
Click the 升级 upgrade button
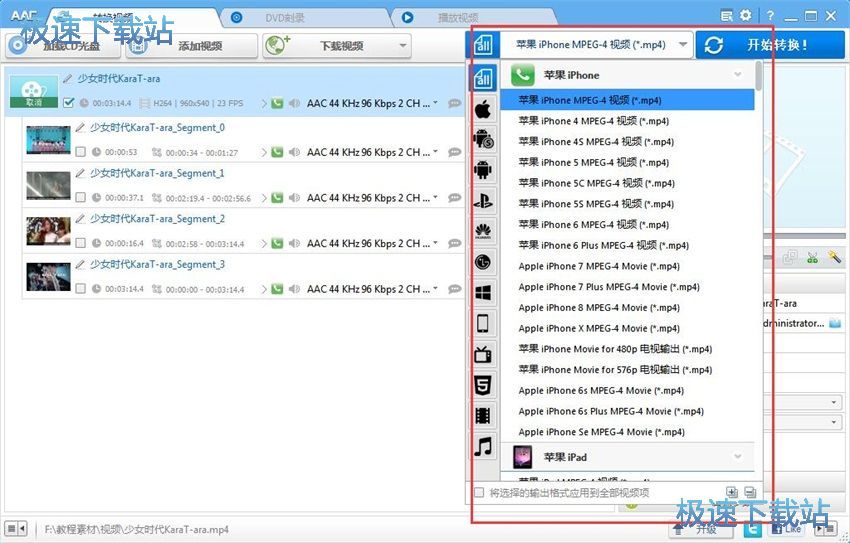point(700,529)
